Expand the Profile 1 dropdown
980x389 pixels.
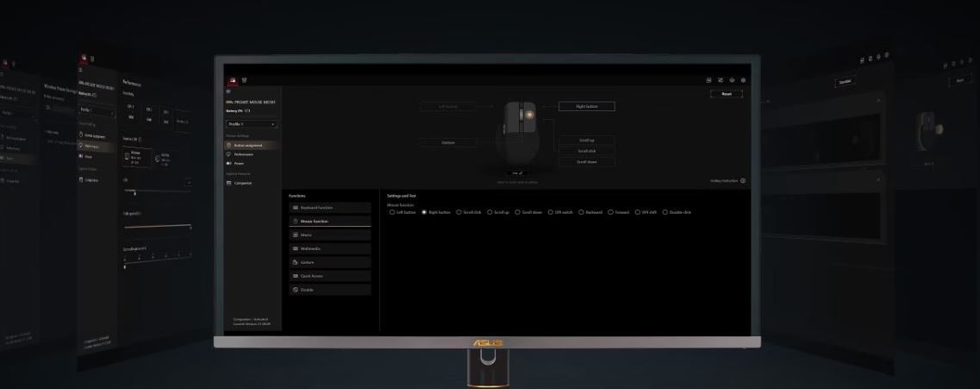[x=251, y=124]
